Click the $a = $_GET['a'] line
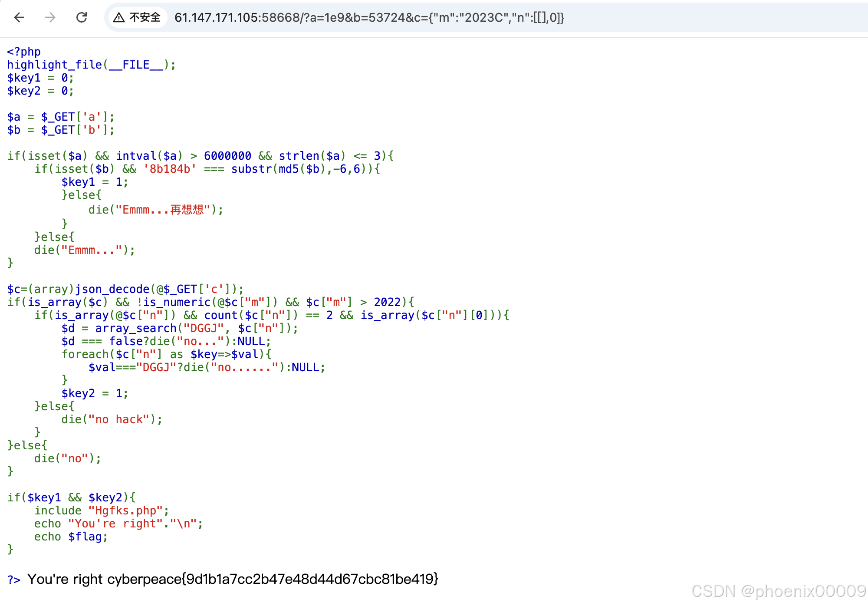This screenshot has width=868, height=606. [x=61, y=117]
